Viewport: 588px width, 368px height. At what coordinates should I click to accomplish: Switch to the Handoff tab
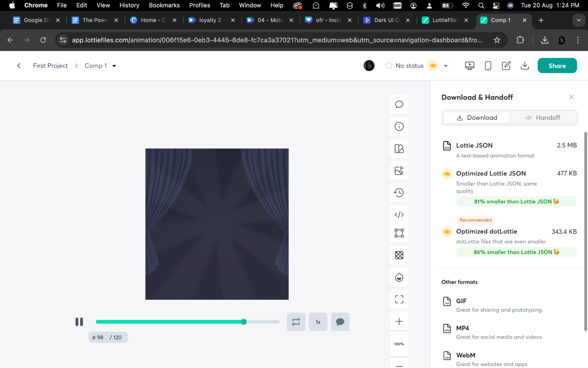pos(543,117)
